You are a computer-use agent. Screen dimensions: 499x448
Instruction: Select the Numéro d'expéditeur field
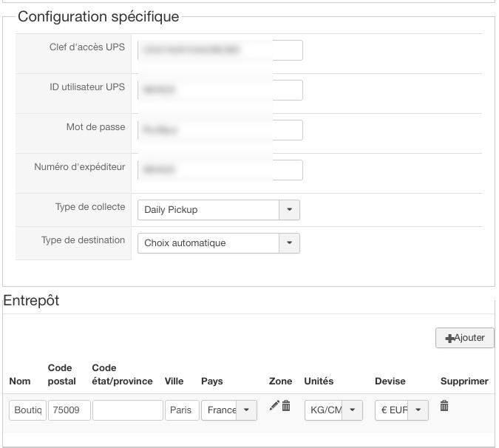[x=220, y=170]
